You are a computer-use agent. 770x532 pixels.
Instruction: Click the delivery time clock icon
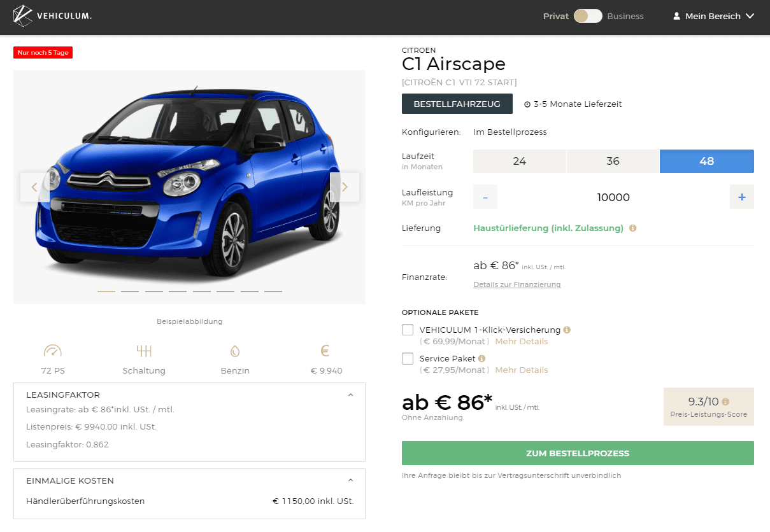click(527, 104)
